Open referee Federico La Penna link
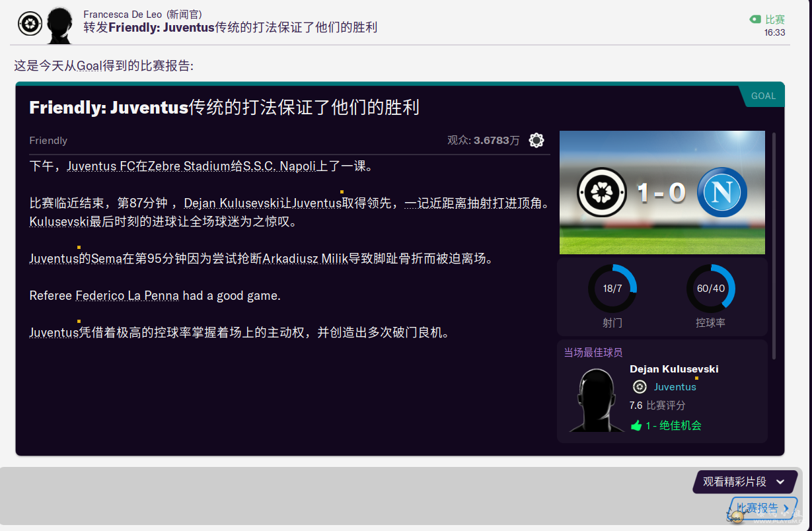 (x=127, y=296)
